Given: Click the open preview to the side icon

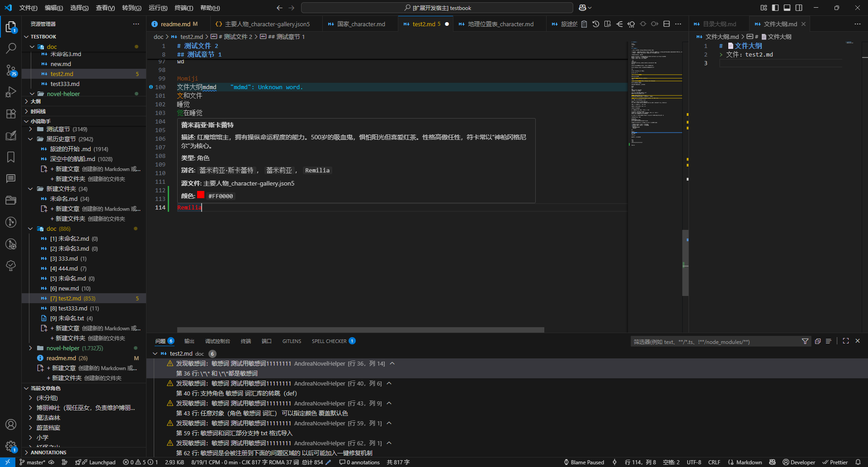Looking at the screenshot, I should pos(608,24).
